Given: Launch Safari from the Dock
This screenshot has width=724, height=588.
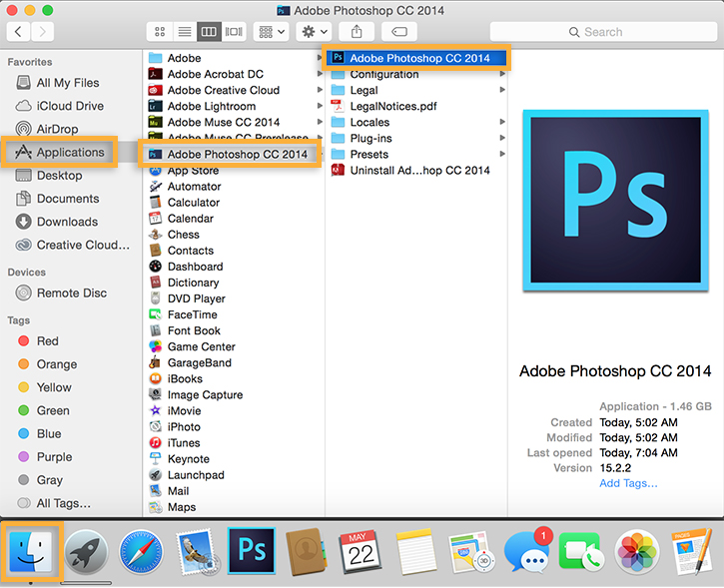Looking at the screenshot, I should coord(140,551).
